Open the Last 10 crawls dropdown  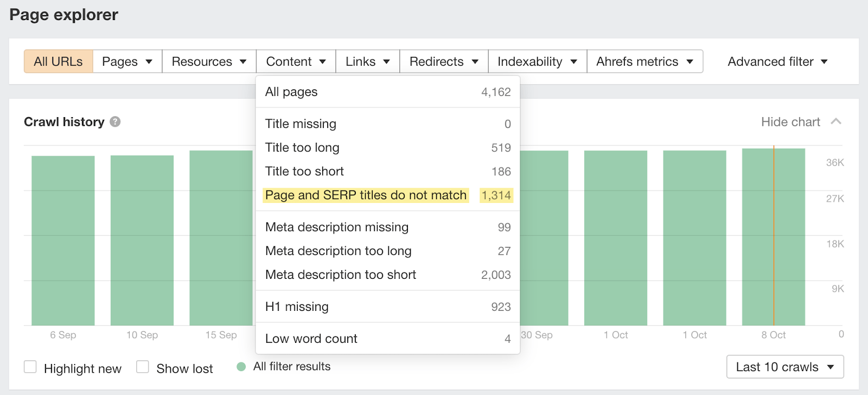pos(784,367)
